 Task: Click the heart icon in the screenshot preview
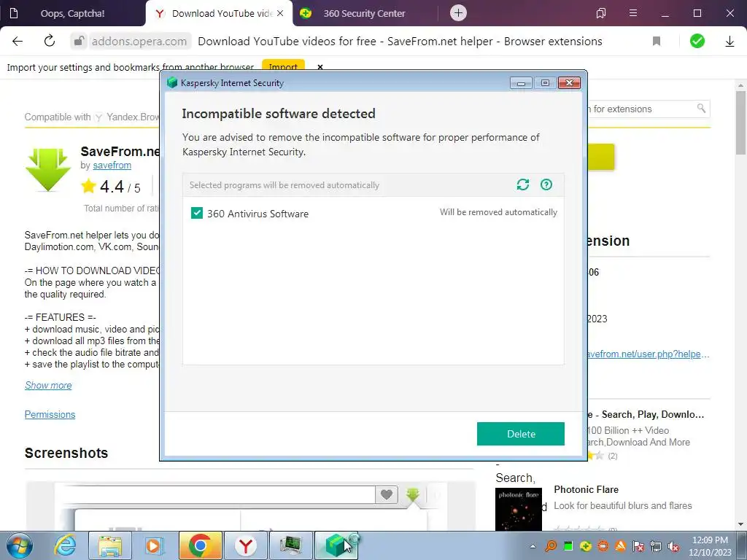pyautogui.click(x=387, y=495)
